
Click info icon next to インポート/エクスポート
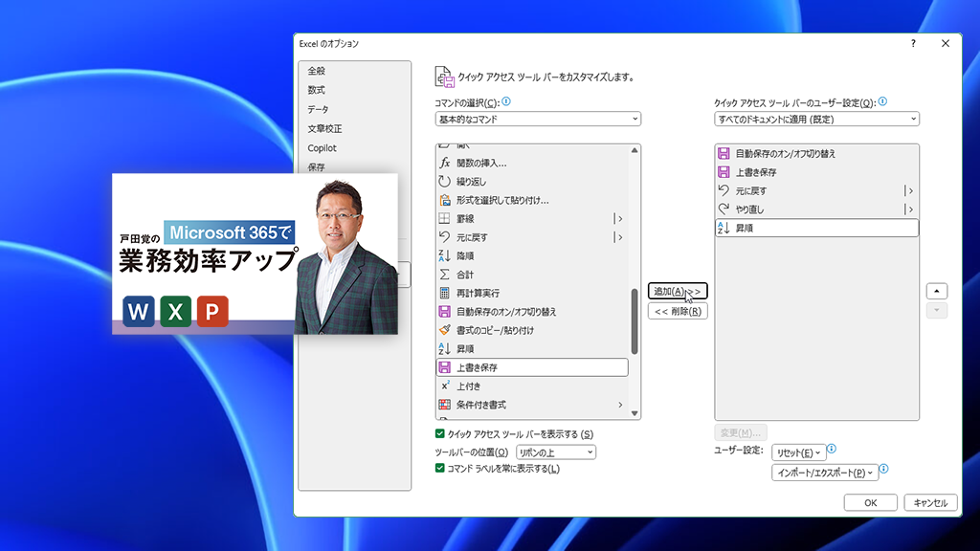click(x=883, y=469)
